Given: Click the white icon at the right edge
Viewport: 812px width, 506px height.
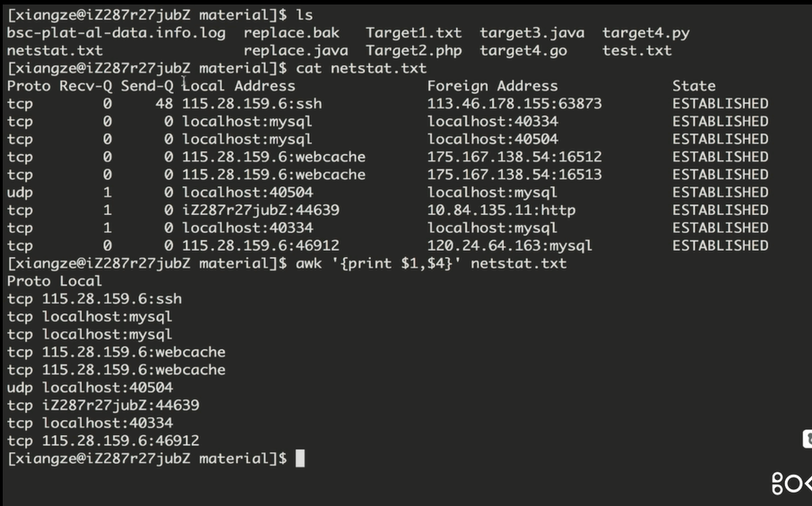Looking at the screenshot, I should [x=806, y=440].
